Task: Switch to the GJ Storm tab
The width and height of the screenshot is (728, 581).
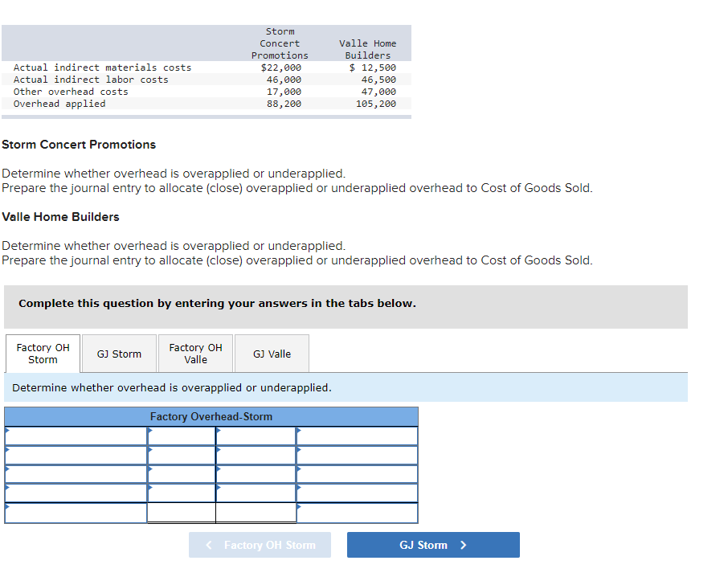Action: (x=119, y=354)
